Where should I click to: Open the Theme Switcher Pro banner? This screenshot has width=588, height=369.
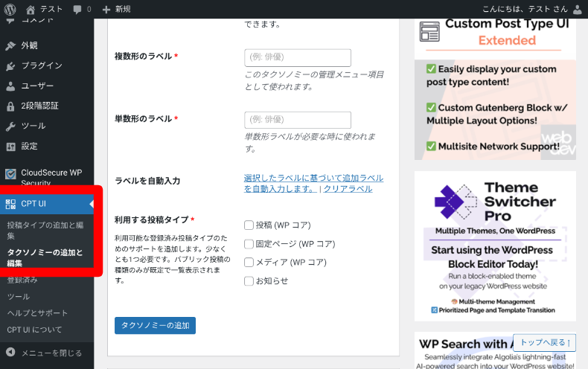[x=495, y=246]
